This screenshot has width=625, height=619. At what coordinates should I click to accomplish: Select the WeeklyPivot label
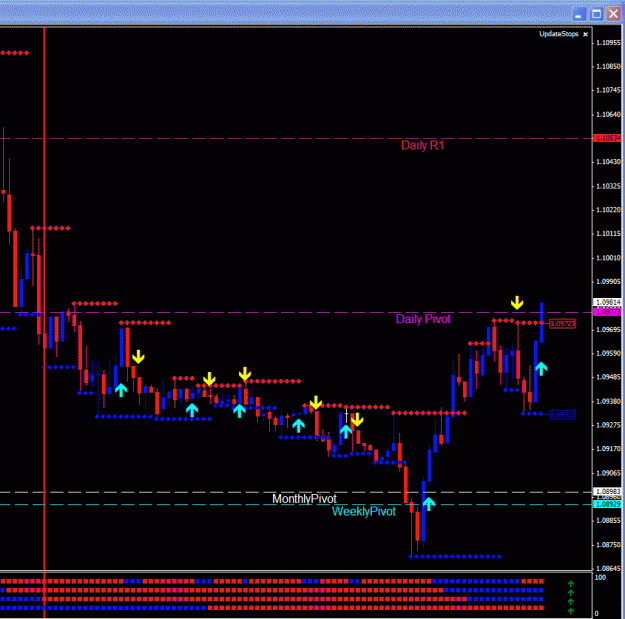(364, 511)
